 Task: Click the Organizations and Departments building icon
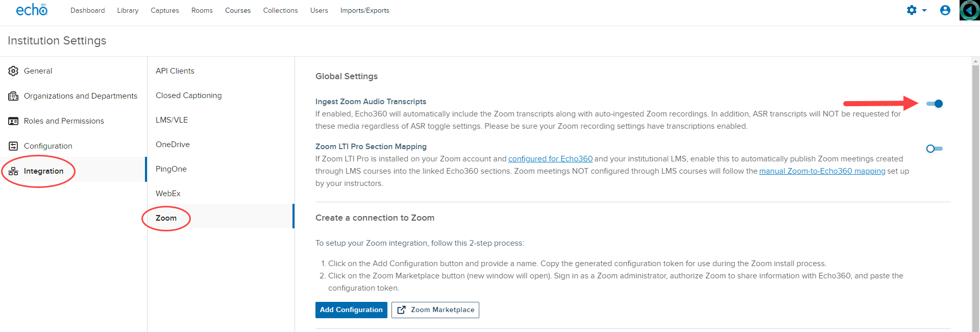coord(13,96)
